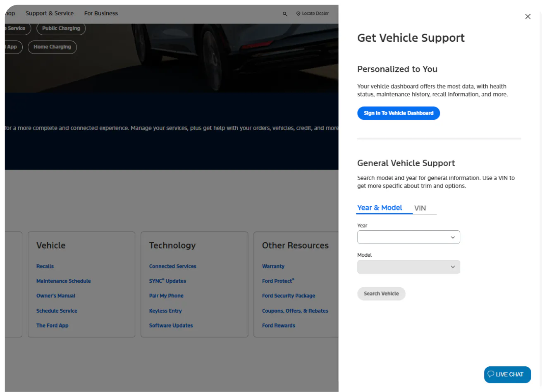Click the Search Vehicle button
Screen dimensions: 547x392
point(381,294)
